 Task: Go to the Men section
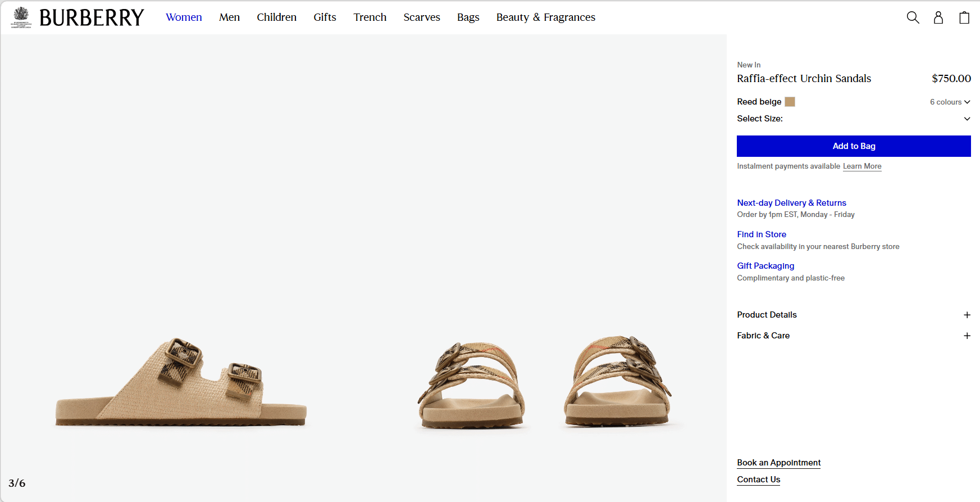[229, 17]
